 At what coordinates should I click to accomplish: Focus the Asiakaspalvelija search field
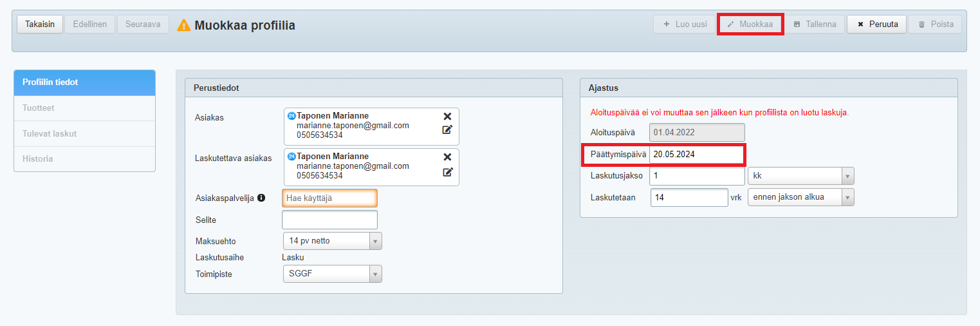(x=329, y=198)
